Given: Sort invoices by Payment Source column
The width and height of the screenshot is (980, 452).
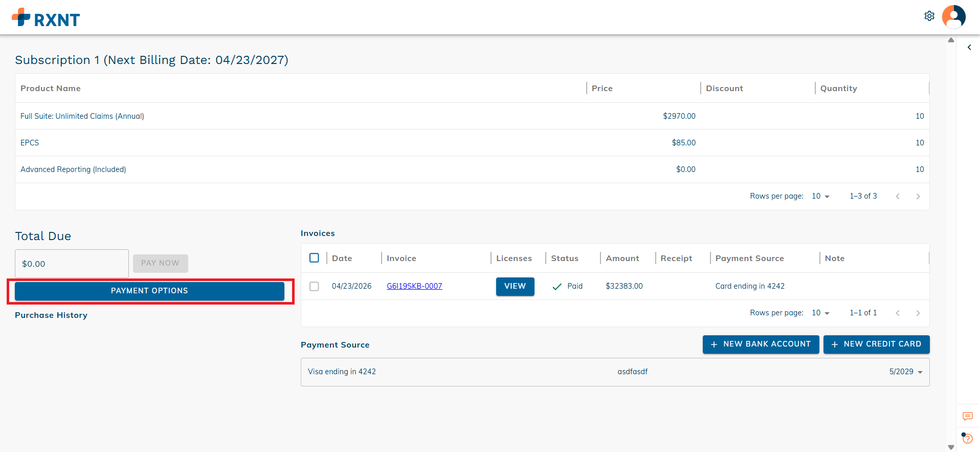Looking at the screenshot, I should tap(750, 259).
